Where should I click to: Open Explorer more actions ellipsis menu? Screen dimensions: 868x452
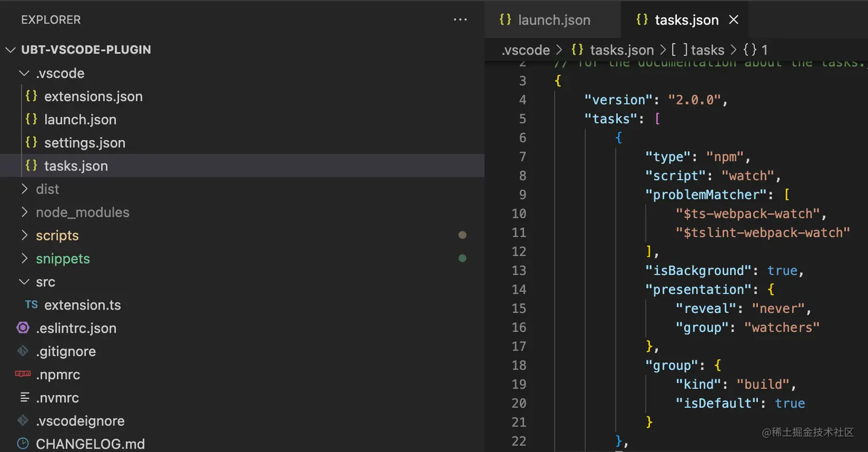tap(460, 20)
